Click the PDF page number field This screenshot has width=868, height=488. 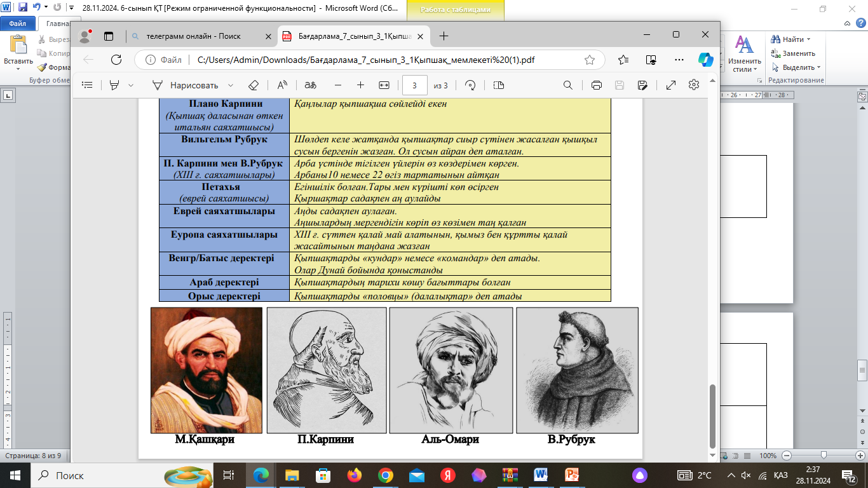[414, 85]
